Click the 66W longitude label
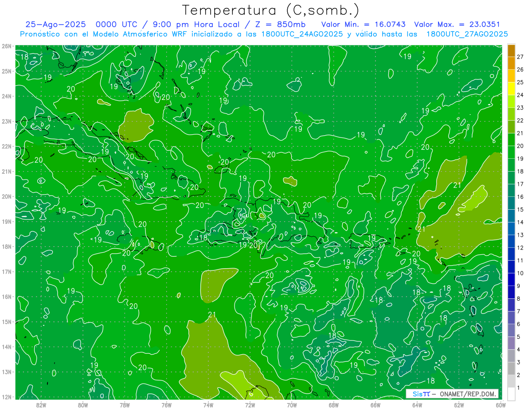Screen dimensions: 532x411 (x=375, y=405)
